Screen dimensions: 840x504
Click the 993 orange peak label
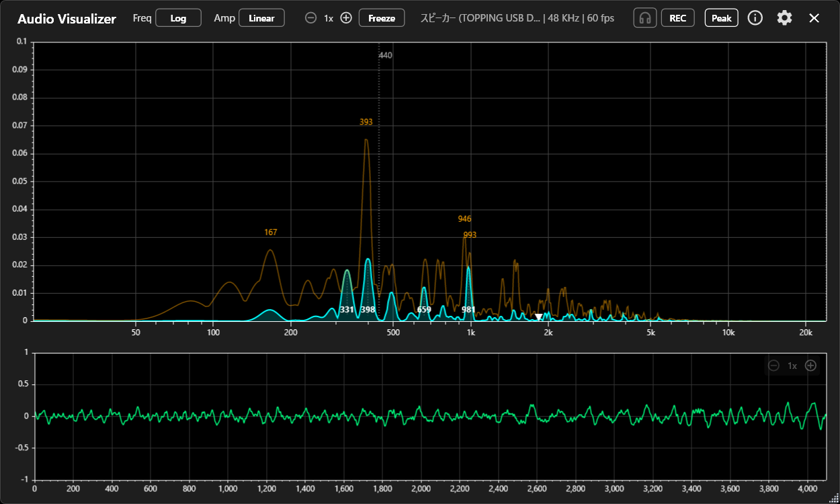pos(470,235)
